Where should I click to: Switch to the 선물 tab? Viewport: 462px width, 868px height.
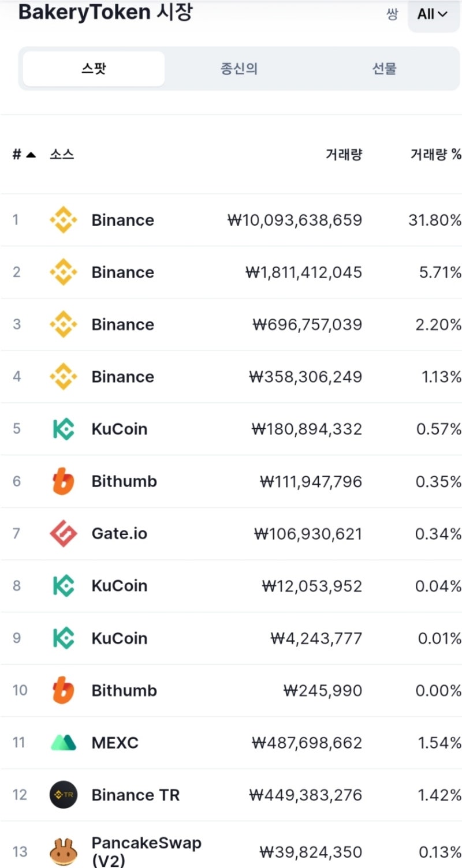[x=384, y=69]
